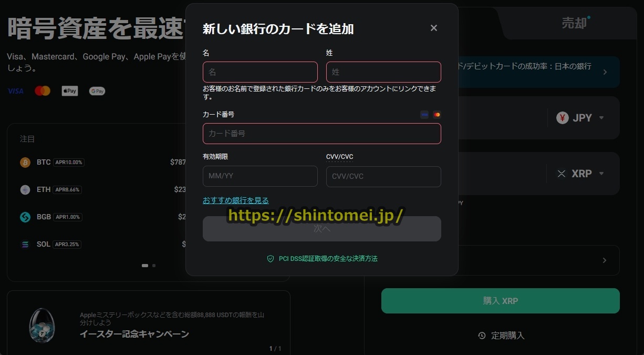Image resolution: width=644 pixels, height=355 pixels.
Task: Select the second carousel page dot
Action: coord(154,266)
